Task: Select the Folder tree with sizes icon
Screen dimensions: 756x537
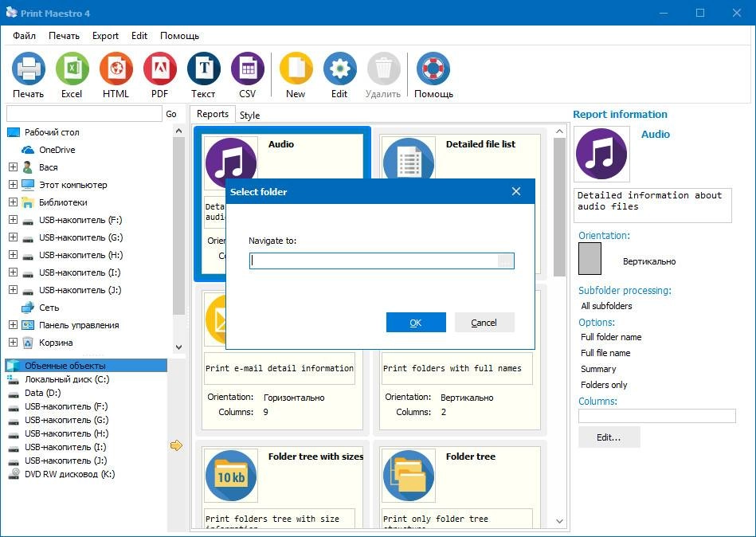Action: (x=231, y=476)
